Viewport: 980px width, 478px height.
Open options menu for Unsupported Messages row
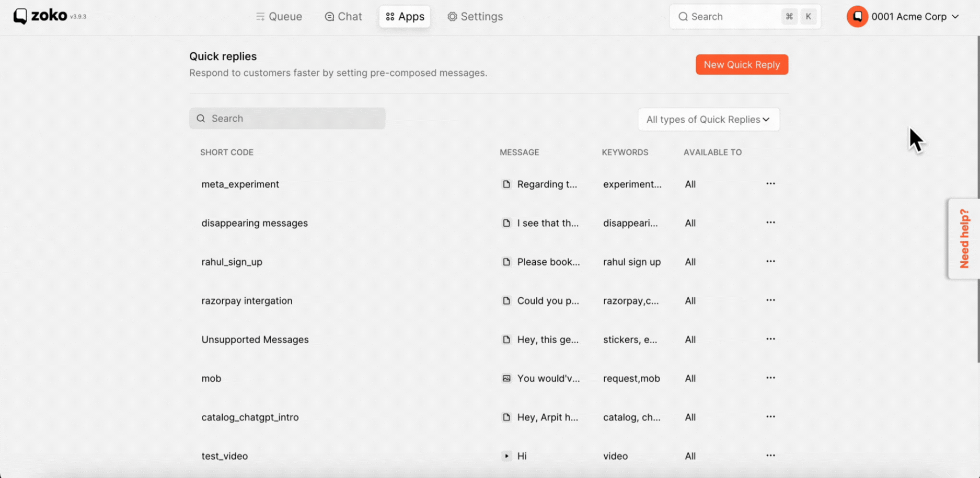pyautogui.click(x=770, y=339)
